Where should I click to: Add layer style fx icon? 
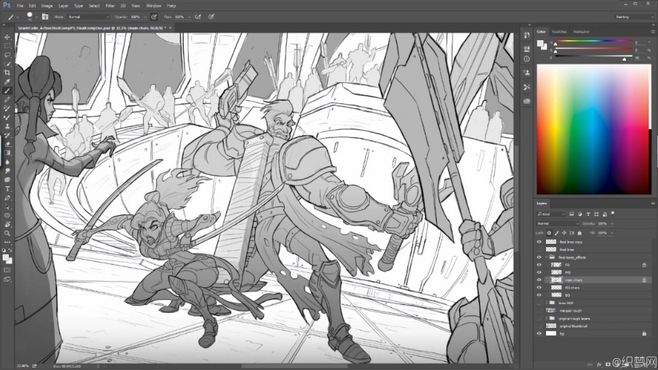coord(599,365)
